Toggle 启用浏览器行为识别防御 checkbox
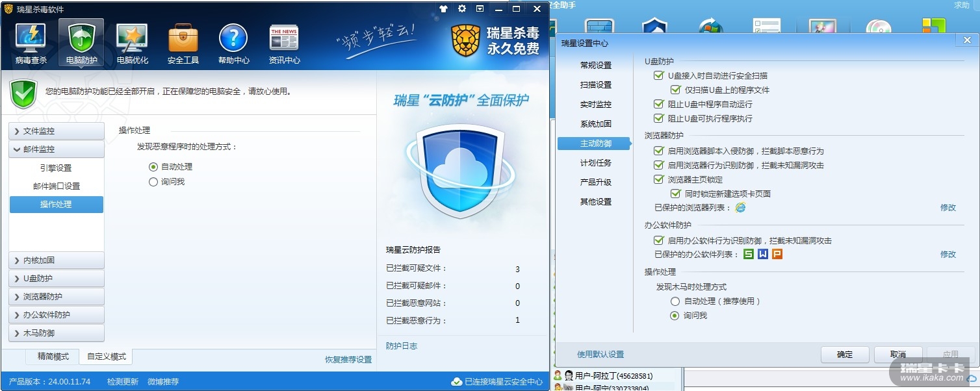 pos(659,165)
